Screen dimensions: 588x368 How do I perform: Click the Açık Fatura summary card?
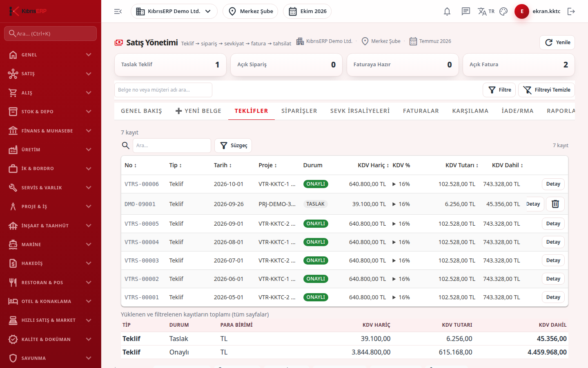click(x=519, y=65)
